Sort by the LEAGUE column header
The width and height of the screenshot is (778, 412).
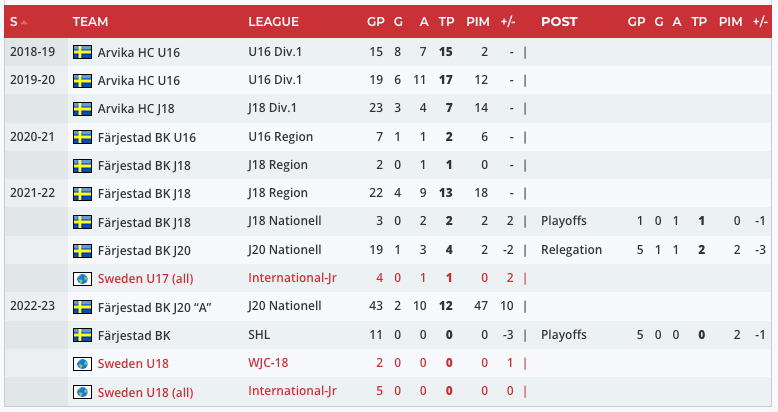click(x=273, y=21)
